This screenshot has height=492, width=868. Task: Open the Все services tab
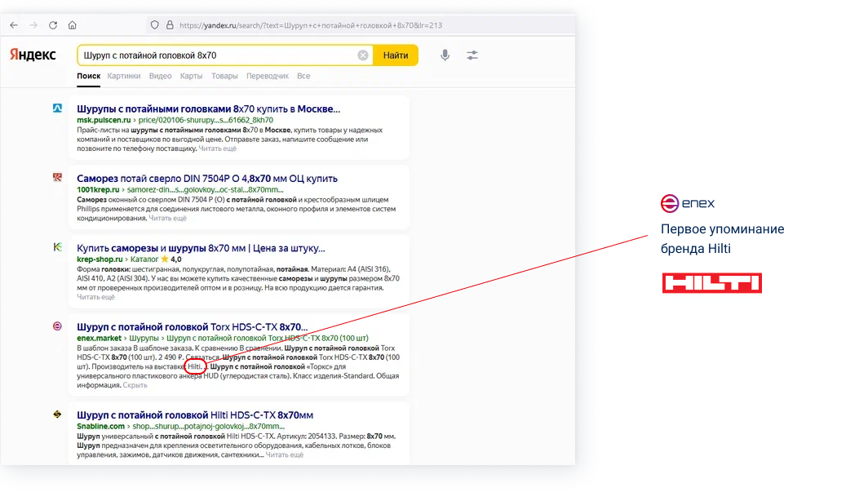(303, 76)
